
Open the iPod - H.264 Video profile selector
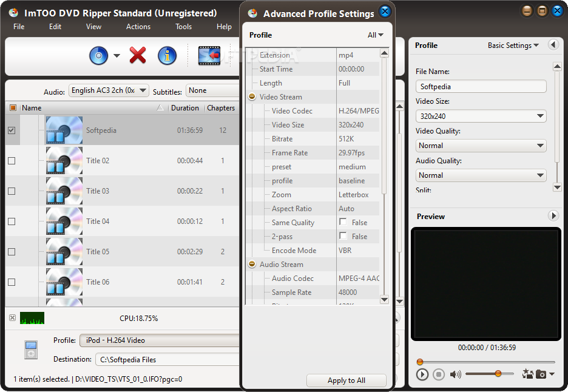[x=160, y=340]
